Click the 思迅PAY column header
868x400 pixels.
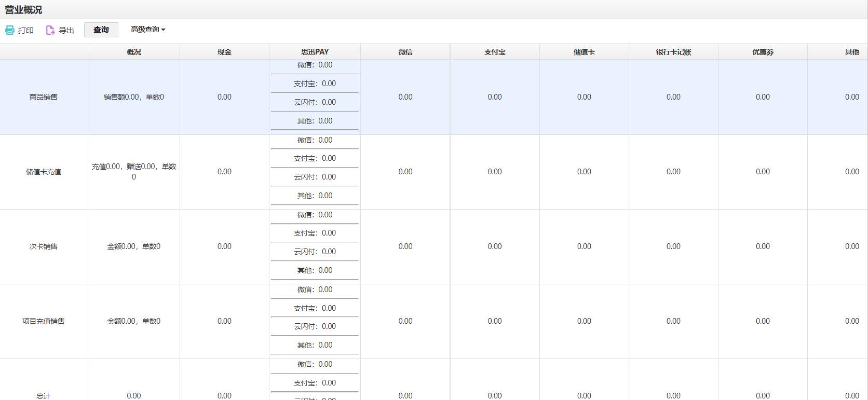coord(315,52)
